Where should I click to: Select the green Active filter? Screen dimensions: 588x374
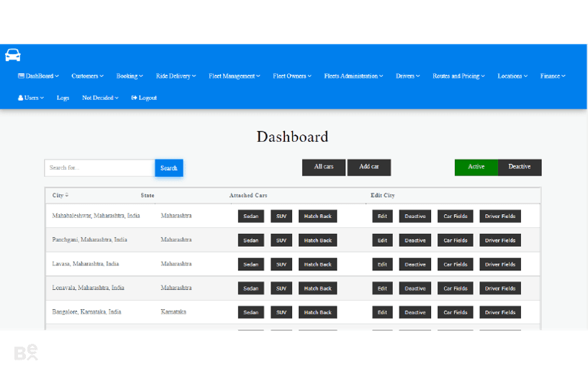click(x=476, y=167)
